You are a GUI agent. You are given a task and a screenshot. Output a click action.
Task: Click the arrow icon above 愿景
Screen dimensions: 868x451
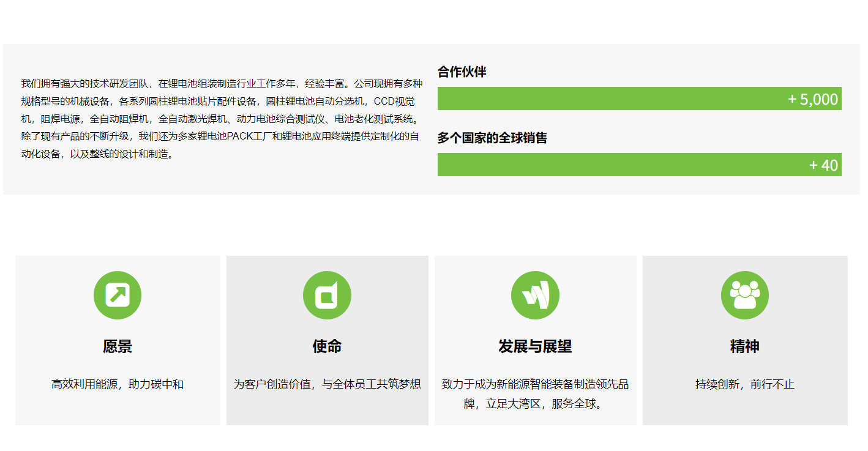pyautogui.click(x=118, y=295)
